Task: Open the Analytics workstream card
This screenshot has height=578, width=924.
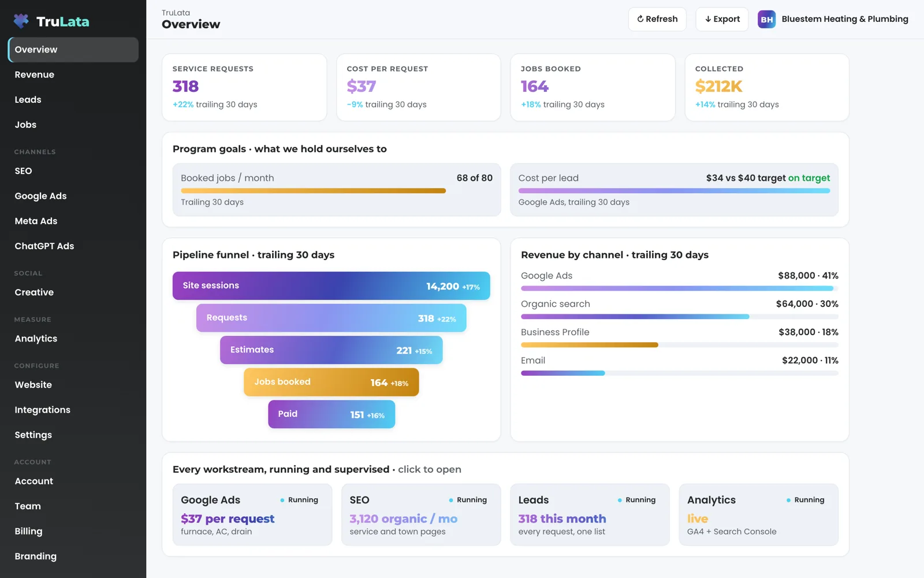Action: 759,514
